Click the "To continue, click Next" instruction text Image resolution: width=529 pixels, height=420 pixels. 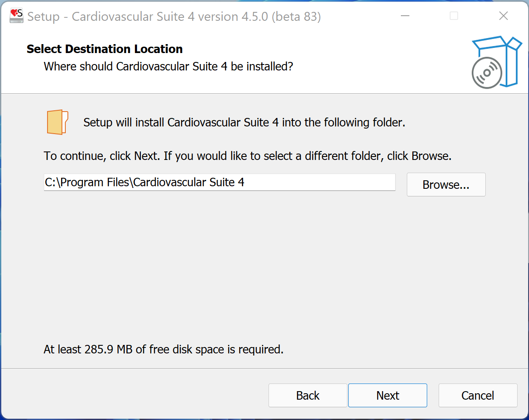[x=247, y=156]
